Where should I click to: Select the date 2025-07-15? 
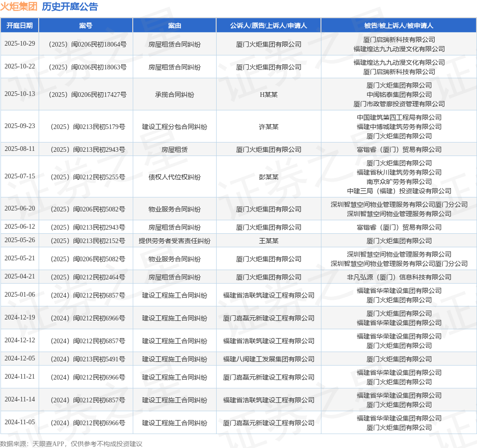pyautogui.click(x=20, y=176)
